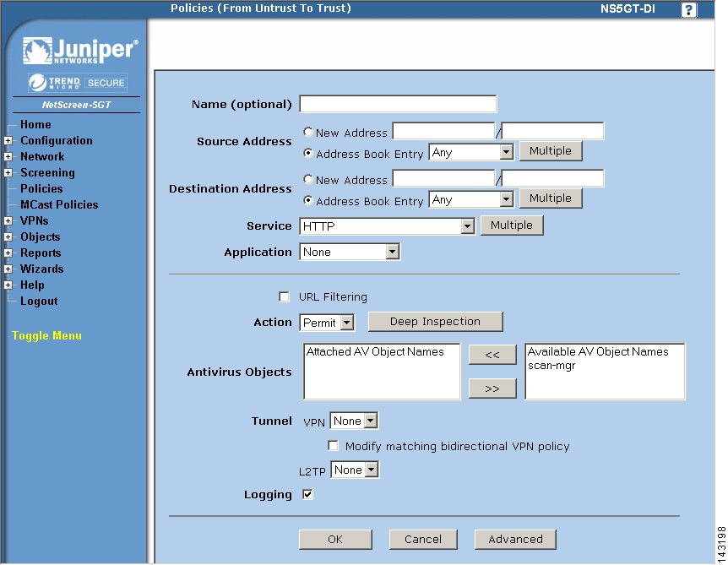Expand the Screening tree node

[x=8, y=172]
